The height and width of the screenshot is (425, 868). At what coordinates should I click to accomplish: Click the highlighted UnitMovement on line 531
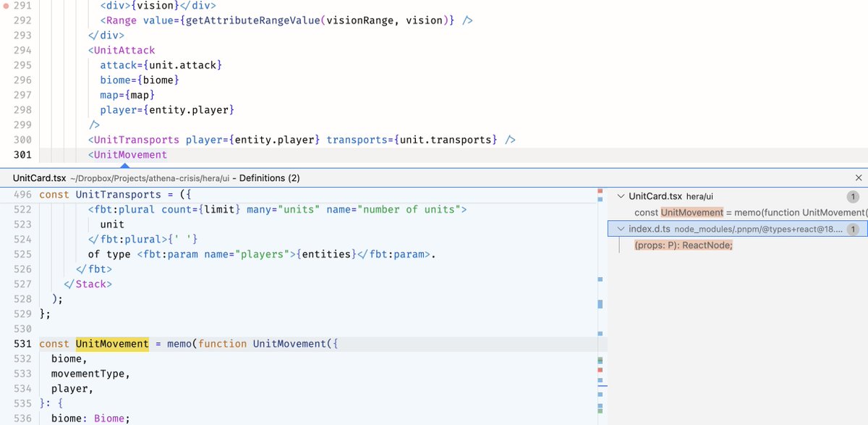(x=112, y=344)
